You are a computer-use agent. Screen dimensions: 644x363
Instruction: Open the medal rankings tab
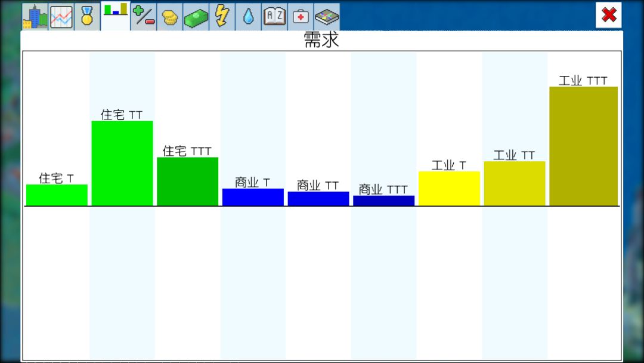(x=87, y=17)
